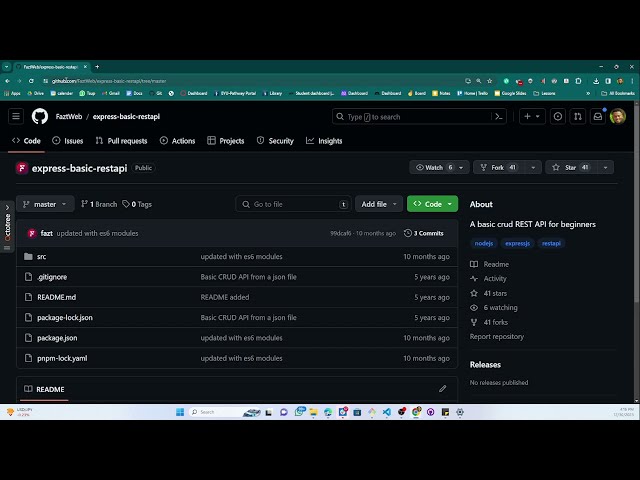The image size is (640, 480).
Task: Open browser downloads icon
Action: click(x=596, y=81)
